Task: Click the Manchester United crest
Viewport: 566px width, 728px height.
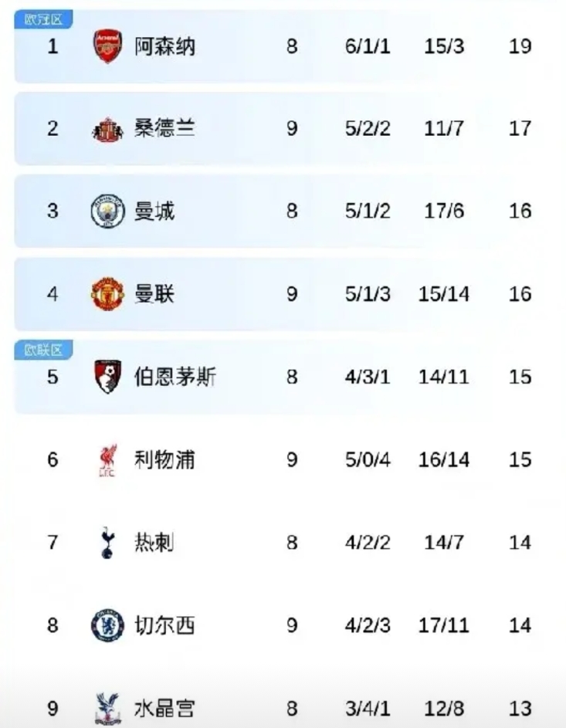Action: [x=107, y=295]
